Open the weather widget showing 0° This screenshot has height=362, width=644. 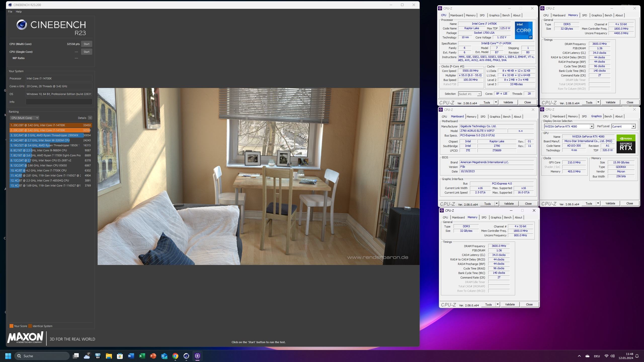pyautogui.click(x=87, y=356)
